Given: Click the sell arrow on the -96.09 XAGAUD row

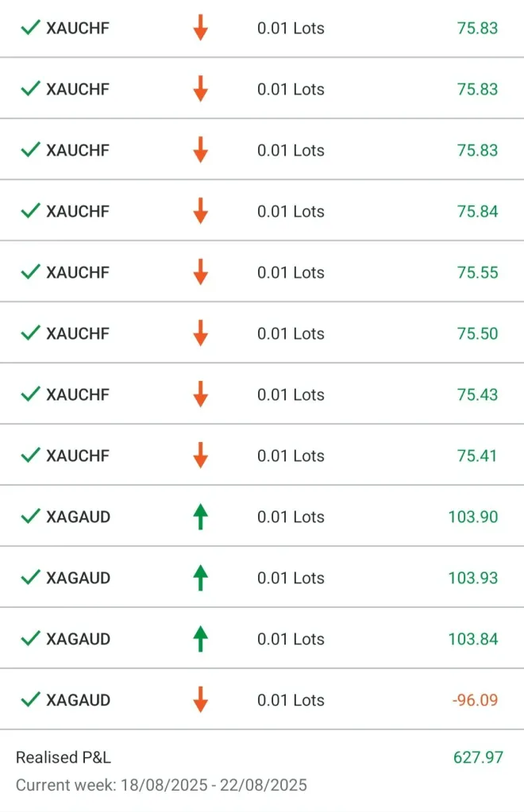Looking at the screenshot, I should 200,700.
